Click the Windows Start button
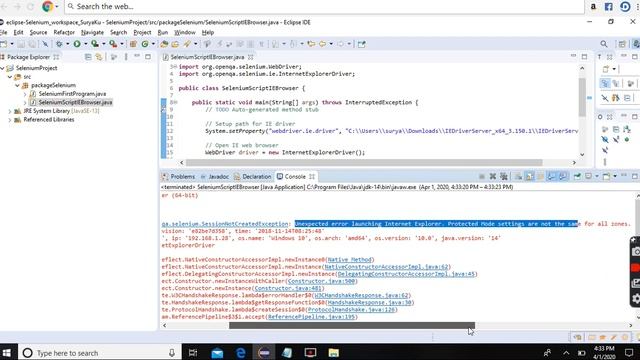640x360 pixels. (7, 352)
